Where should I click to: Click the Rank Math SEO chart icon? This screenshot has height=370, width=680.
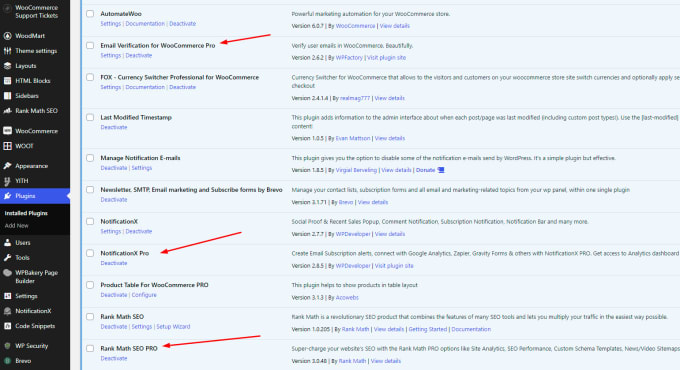(x=7, y=111)
